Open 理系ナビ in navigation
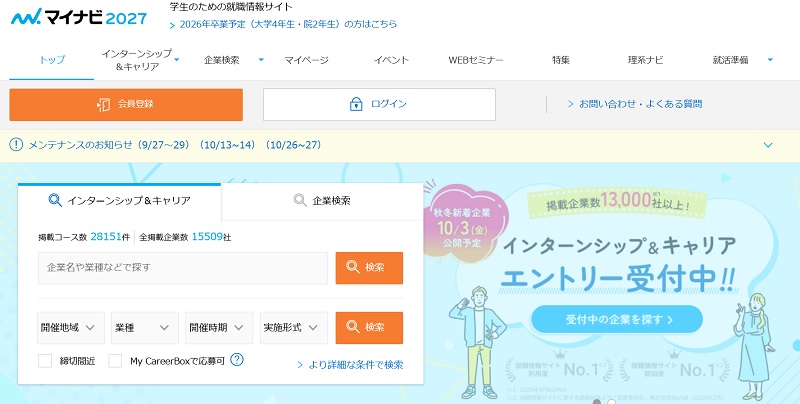The height and width of the screenshot is (404, 800). (645, 60)
